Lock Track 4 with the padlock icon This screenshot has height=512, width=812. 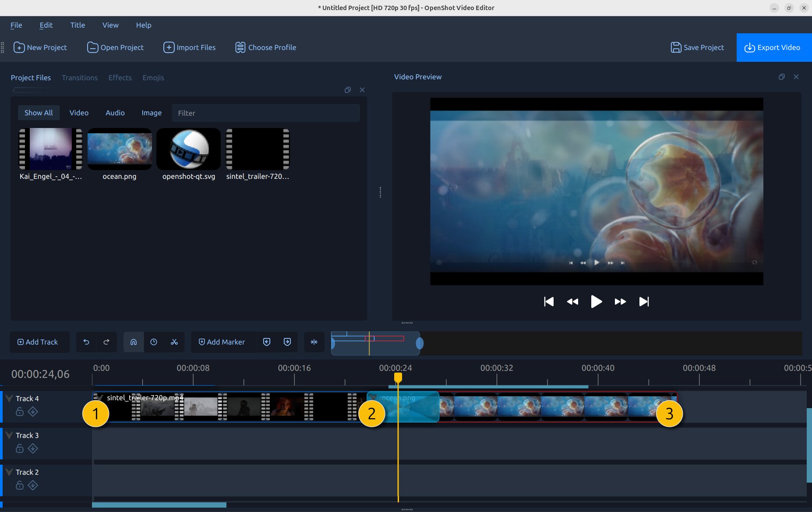[19, 412]
